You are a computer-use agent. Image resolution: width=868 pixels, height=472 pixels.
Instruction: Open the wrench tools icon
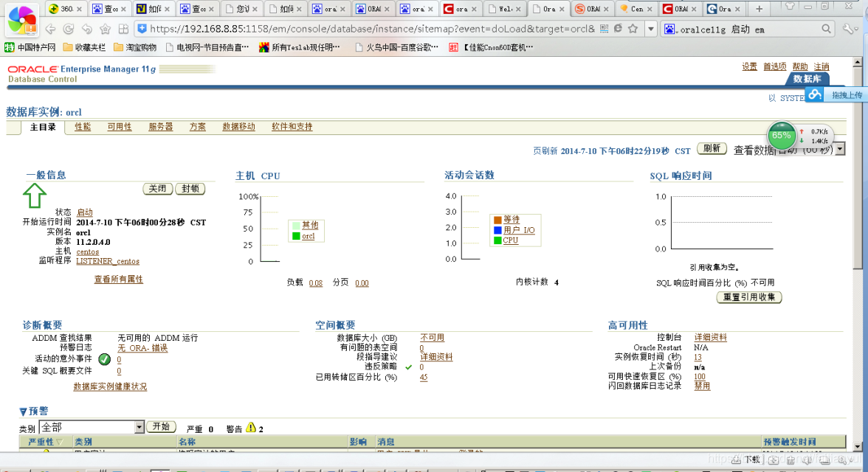point(849,29)
